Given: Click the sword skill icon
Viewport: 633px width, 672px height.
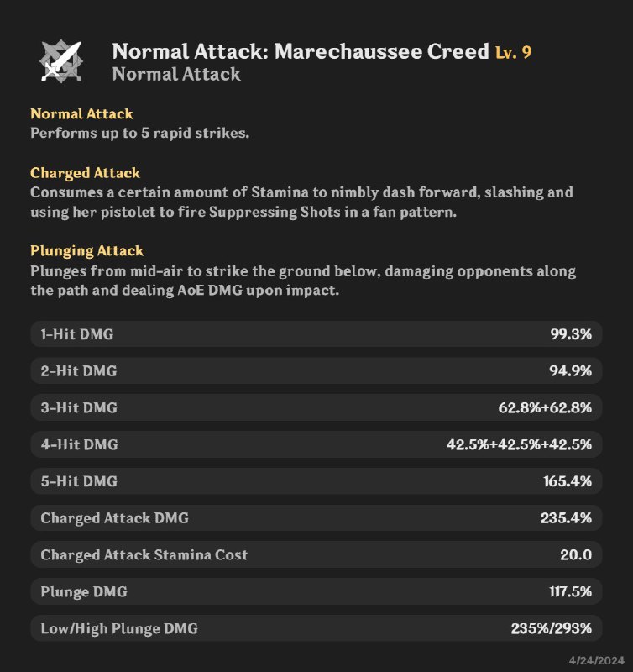Looking at the screenshot, I should point(63,60).
